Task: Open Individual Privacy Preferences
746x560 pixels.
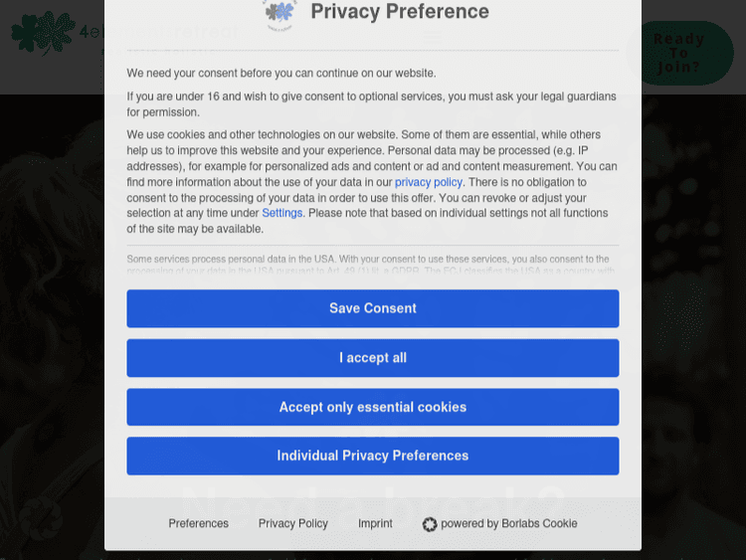Action: click(x=372, y=456)
